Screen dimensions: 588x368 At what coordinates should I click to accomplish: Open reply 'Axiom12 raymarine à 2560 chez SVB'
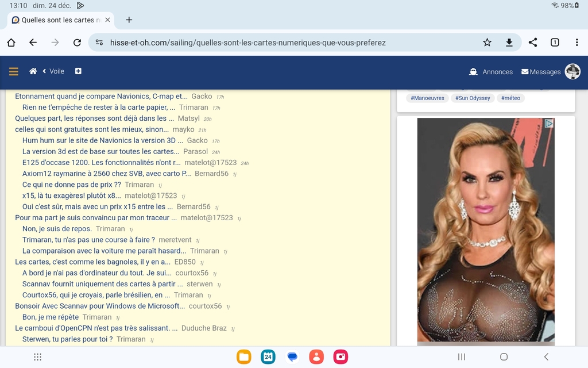click(106, 174)
